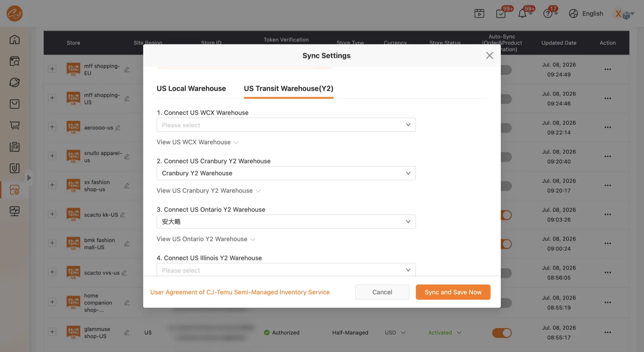Toggle Auto-Sync switch for scacto kk-US
This screenshot has height=352, width=644.
(506, 215)
